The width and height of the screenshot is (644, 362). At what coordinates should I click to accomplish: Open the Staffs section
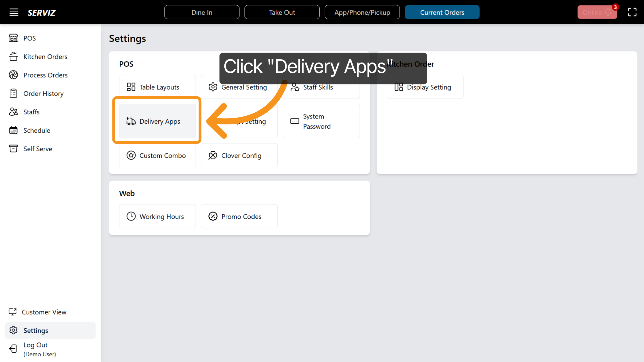(31, 112)
